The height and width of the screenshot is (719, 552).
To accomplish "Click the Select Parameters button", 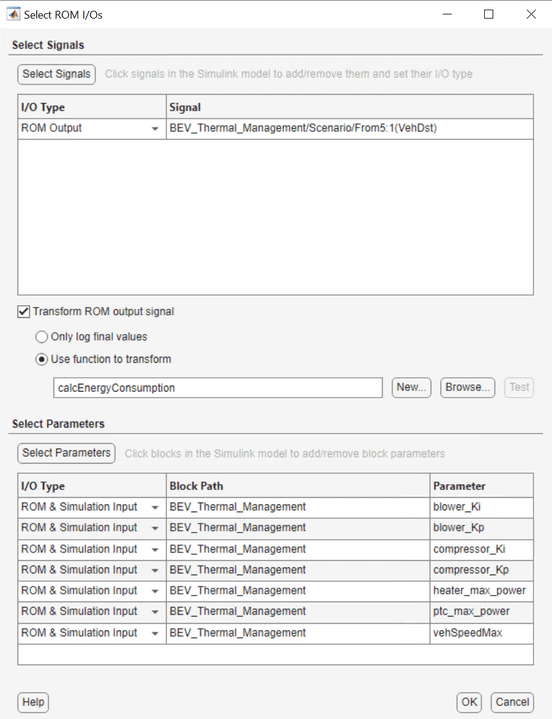I will coord(66,453).
